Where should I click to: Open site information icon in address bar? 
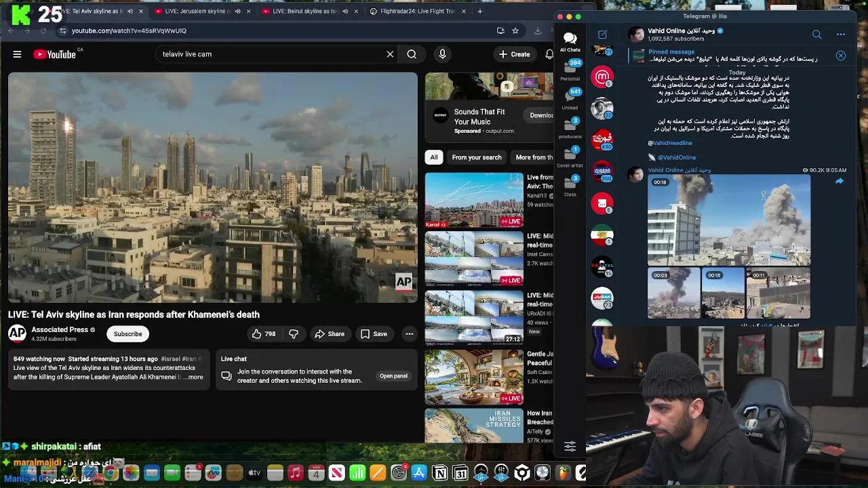pyautogui.click(x=62, y=30)
